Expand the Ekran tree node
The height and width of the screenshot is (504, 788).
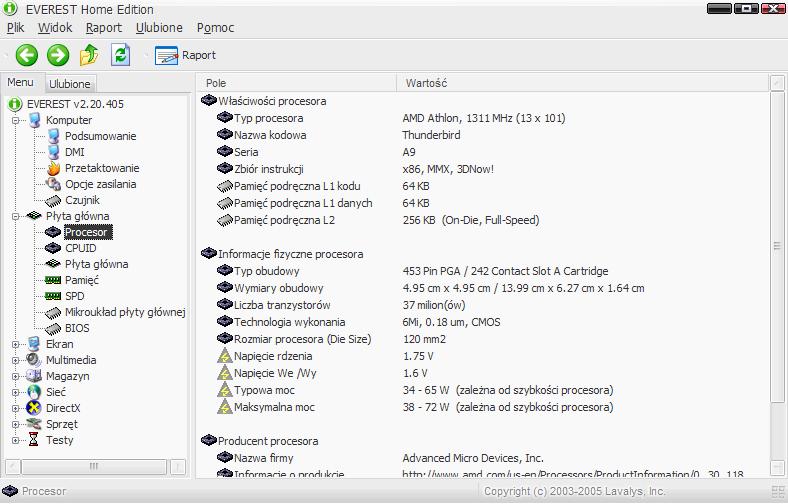pos(17,344)
